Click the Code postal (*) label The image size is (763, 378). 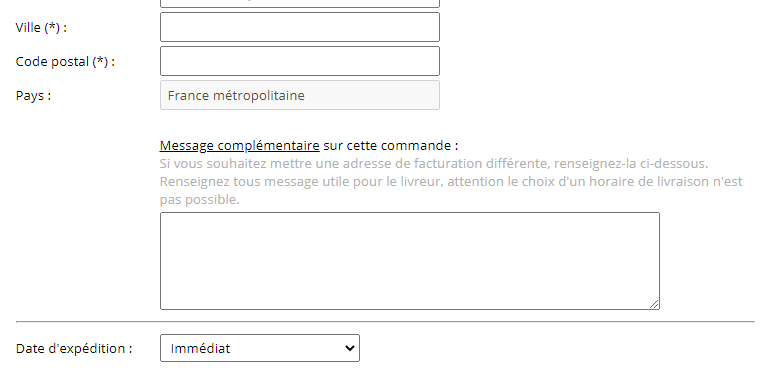(x=65, y=62)
